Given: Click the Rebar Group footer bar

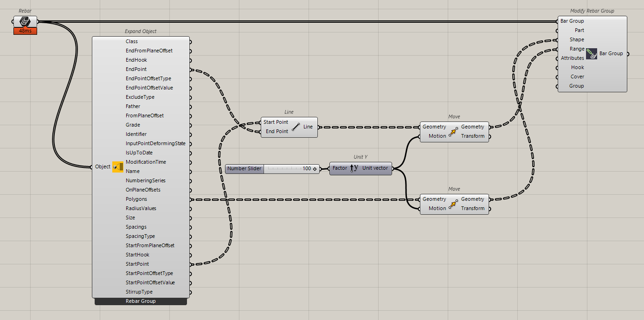Looking at the screenshot, I should [141, 301].
